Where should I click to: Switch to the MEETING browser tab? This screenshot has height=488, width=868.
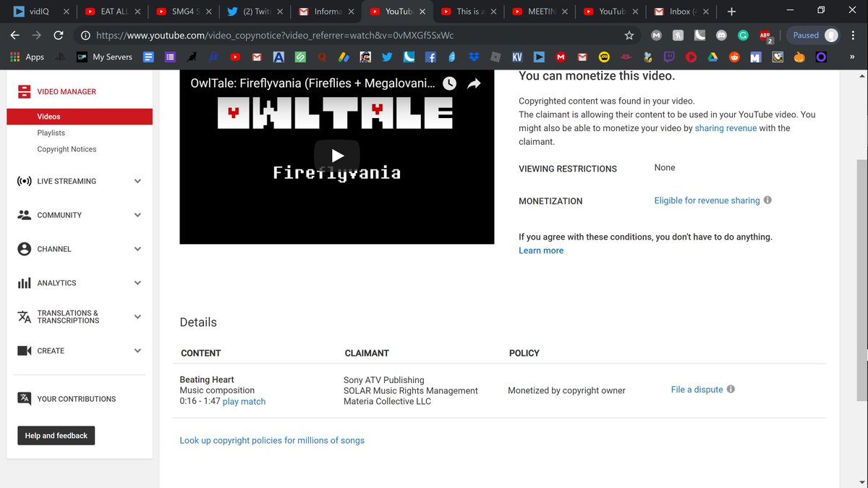click(539, 12)
